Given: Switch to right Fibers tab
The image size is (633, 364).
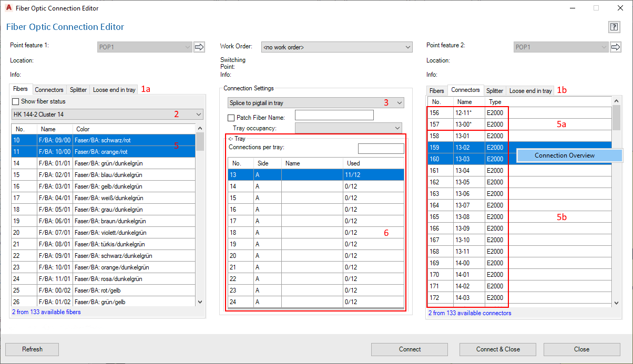Looking at the screenshot, I should 436,91.
